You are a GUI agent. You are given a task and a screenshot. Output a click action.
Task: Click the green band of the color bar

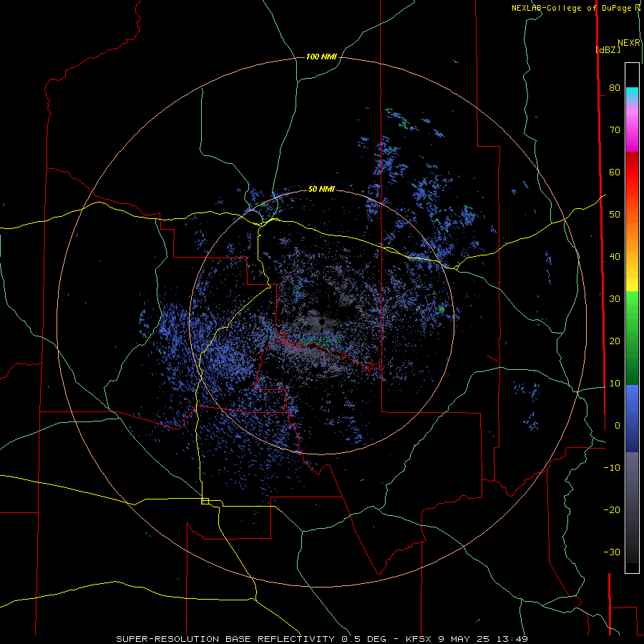(632, 339)
